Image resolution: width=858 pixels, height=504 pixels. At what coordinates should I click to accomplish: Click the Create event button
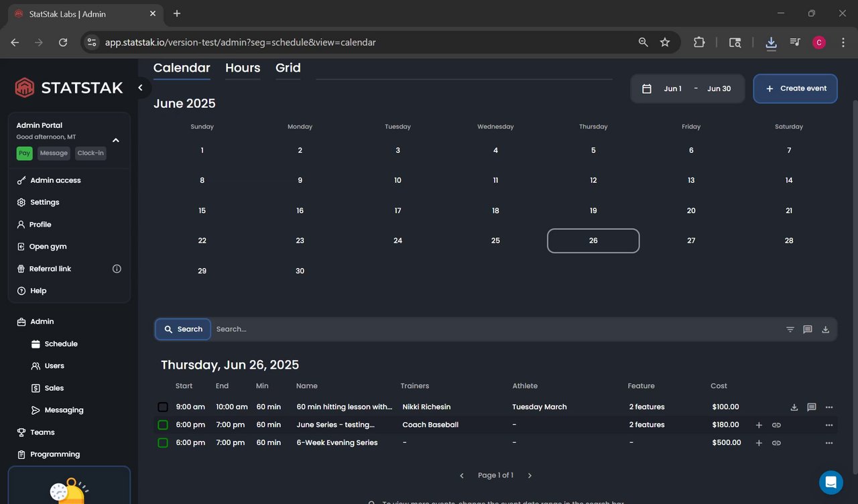(796, 88)
